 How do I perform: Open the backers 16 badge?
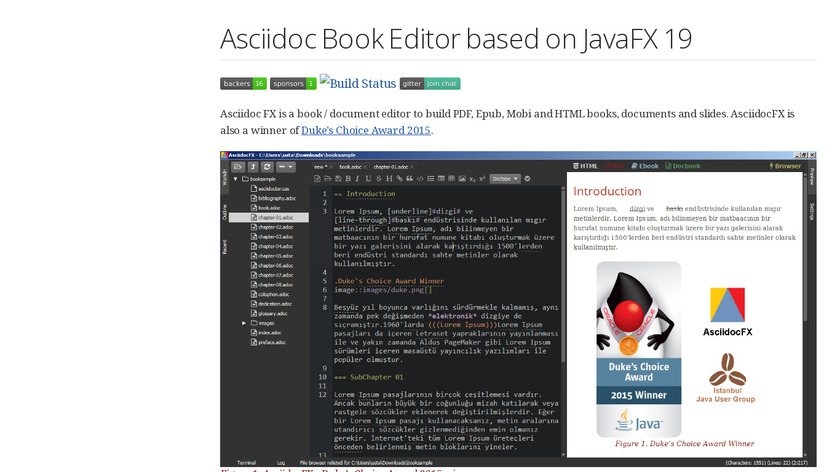pos(243,84)
